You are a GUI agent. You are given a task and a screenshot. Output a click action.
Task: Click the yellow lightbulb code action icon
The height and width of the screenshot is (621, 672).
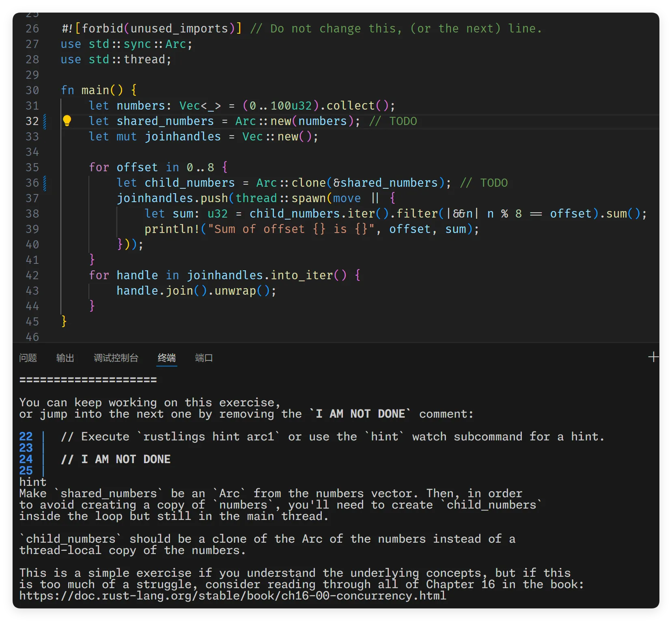click(67, 121)
